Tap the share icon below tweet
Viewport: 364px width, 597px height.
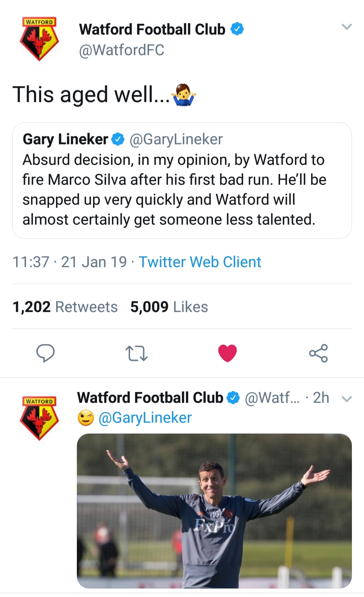coord(318,353)
